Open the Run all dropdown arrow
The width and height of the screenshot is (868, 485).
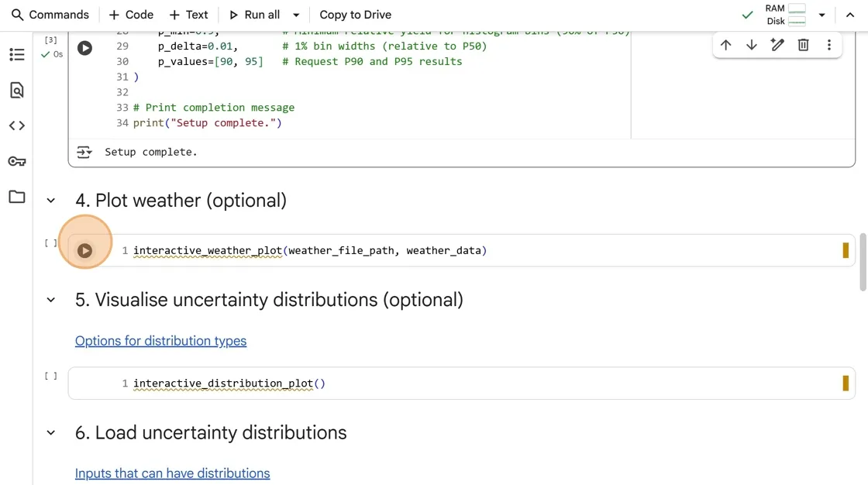coord(296,15)
